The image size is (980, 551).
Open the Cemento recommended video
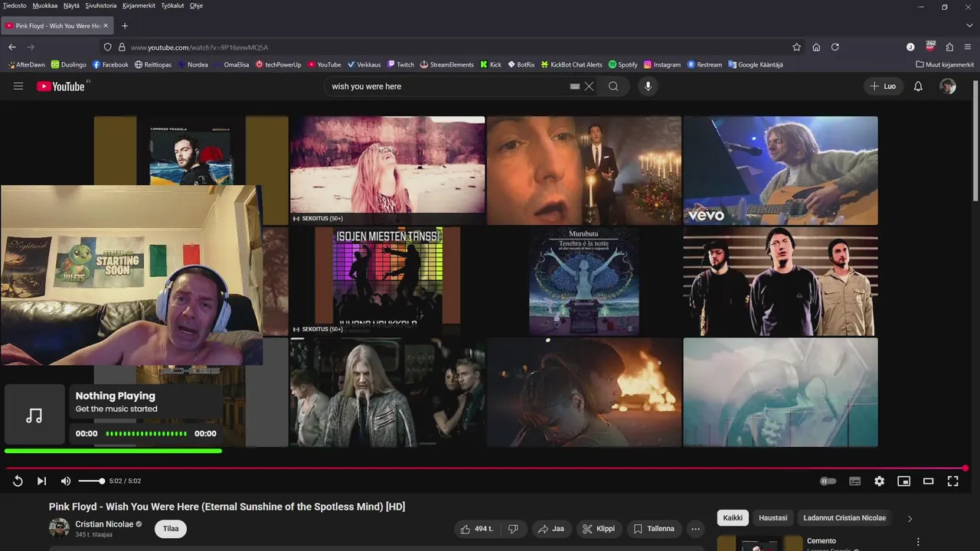point(822,541)
